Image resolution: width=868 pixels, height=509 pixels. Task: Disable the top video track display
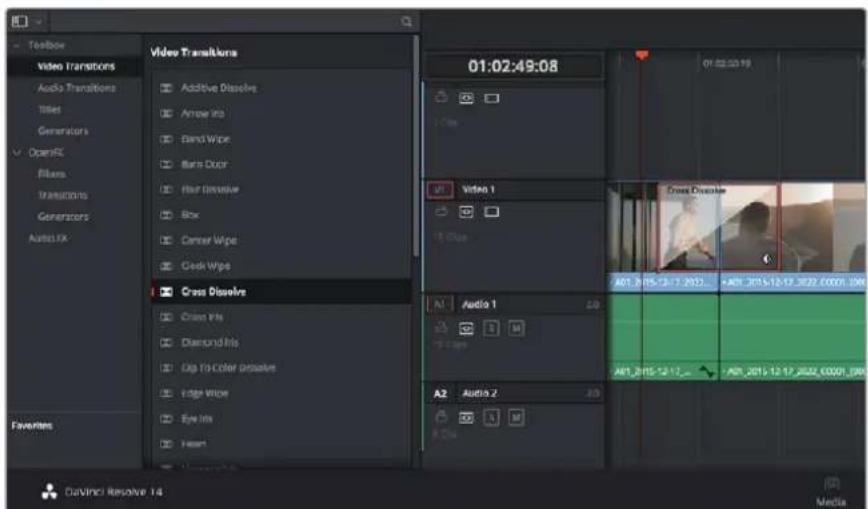[x=492, y=98]
